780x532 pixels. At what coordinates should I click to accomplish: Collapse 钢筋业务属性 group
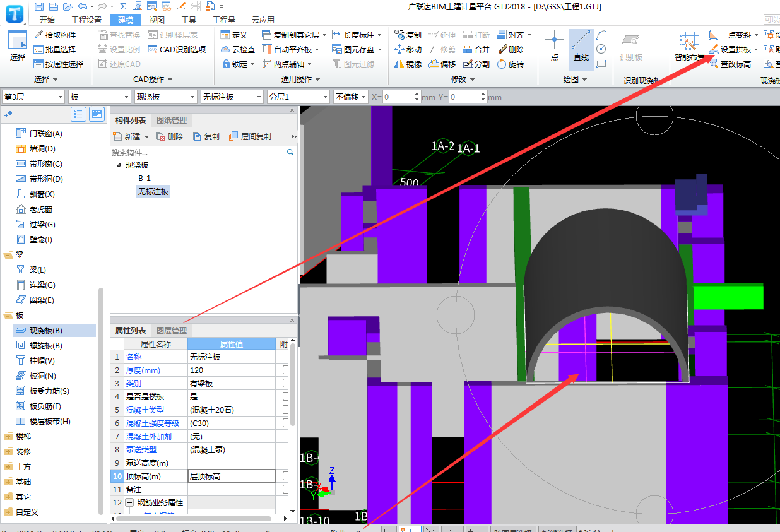click(130, 503)
